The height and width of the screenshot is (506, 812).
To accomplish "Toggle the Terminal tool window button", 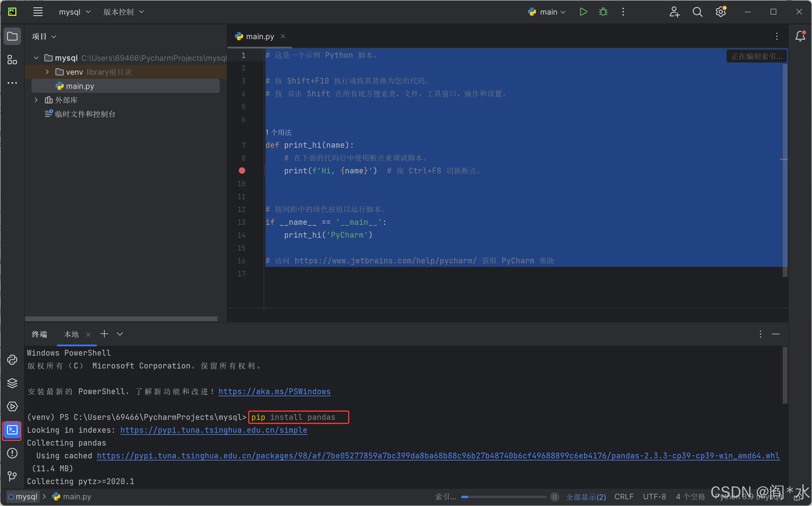I will coord(12,430).
